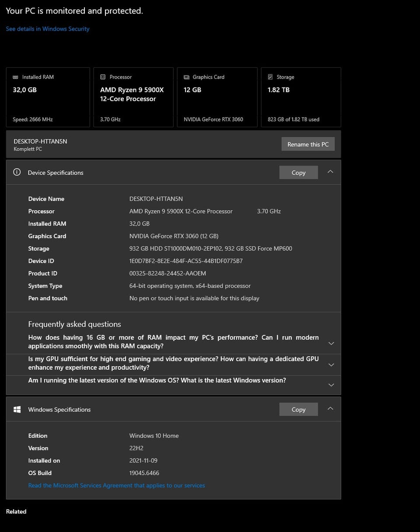Copy the Windows Specifications
Viewport: 420px width, 532px height.
click(x=298, y=409)
